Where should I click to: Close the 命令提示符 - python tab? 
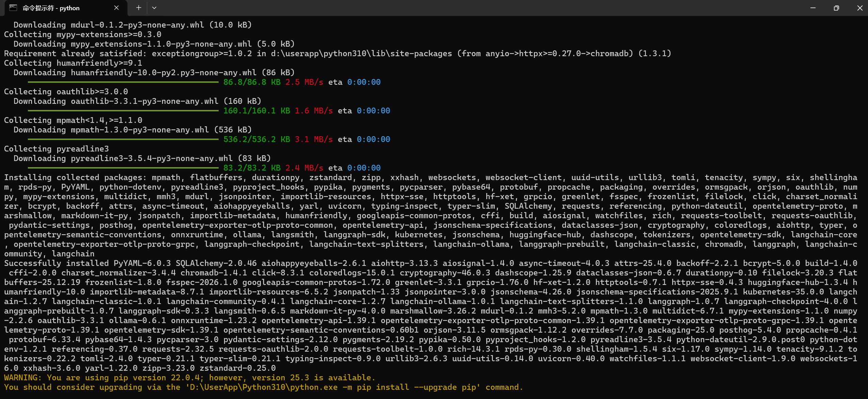(x=116, y=8)
